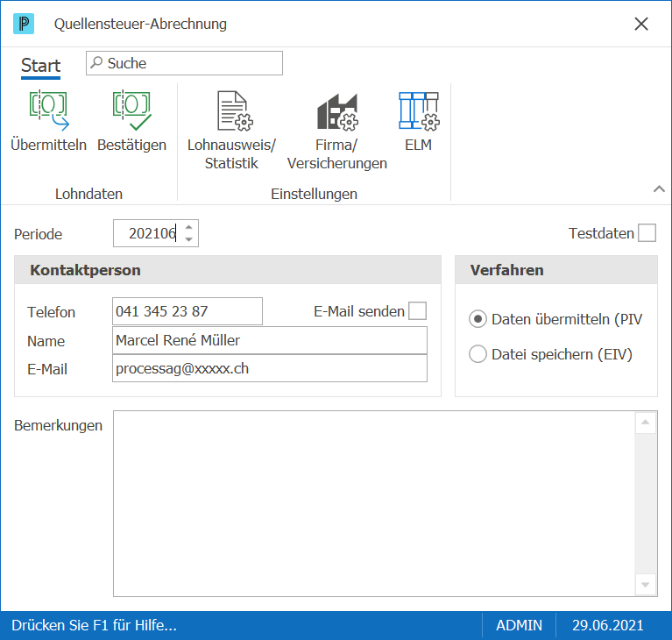
Task: Open Firma/Versicherungen settings
Action: [336, 131]
